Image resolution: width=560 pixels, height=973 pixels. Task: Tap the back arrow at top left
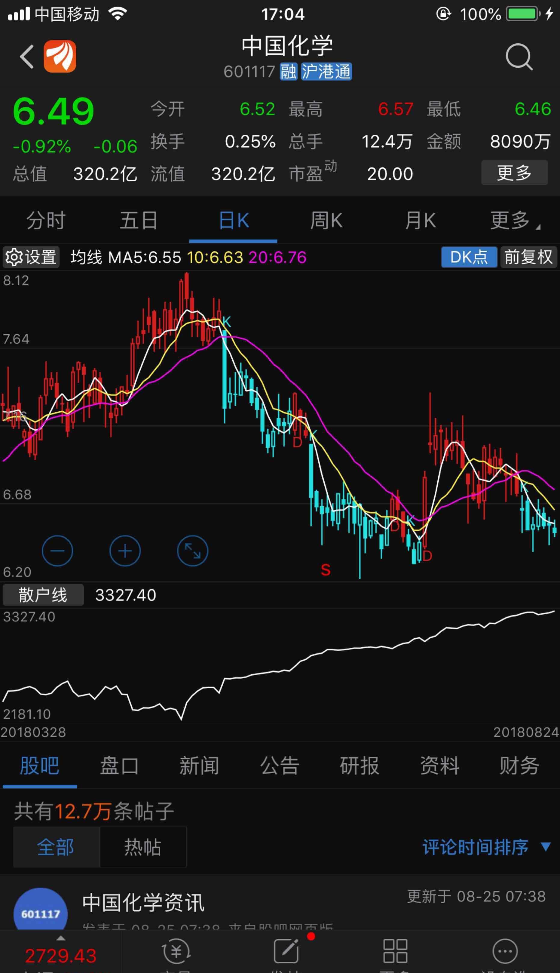click(x=26, y=56)
